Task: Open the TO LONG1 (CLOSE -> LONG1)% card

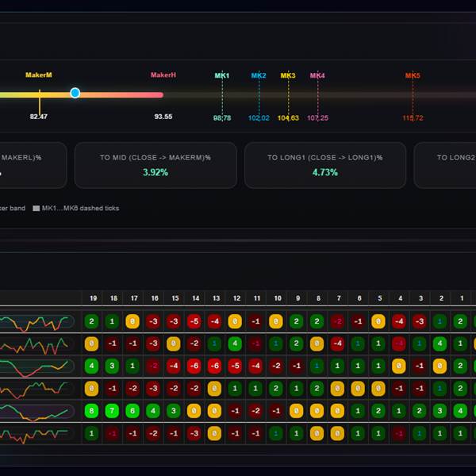Action: coord(325,165)
